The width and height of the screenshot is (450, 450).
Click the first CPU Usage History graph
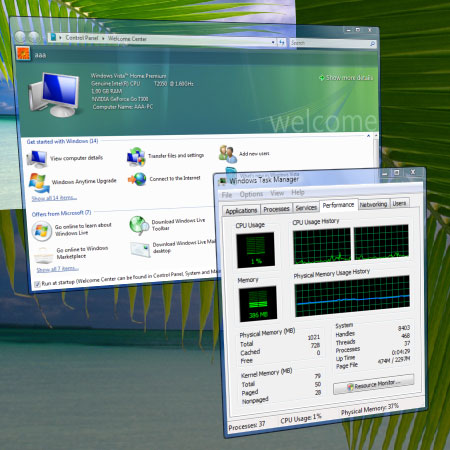[322, 246]
